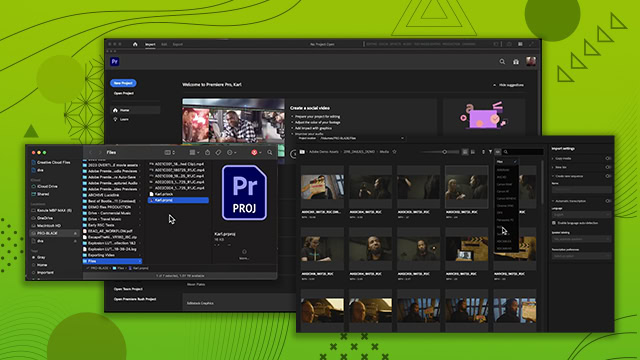Click the sequence Name input field
The width and height of the screenshot is (640, 360).
(582, 190)
